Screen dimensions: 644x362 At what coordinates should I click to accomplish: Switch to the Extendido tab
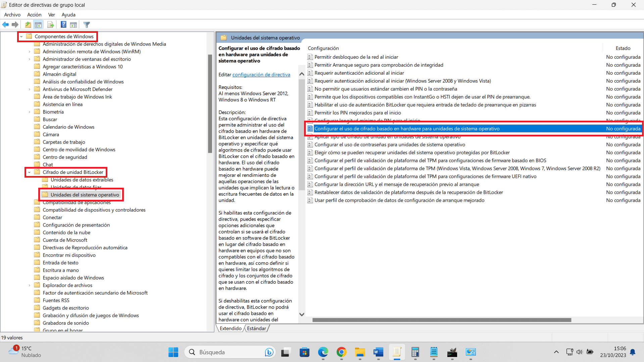(x=231, y=328)
